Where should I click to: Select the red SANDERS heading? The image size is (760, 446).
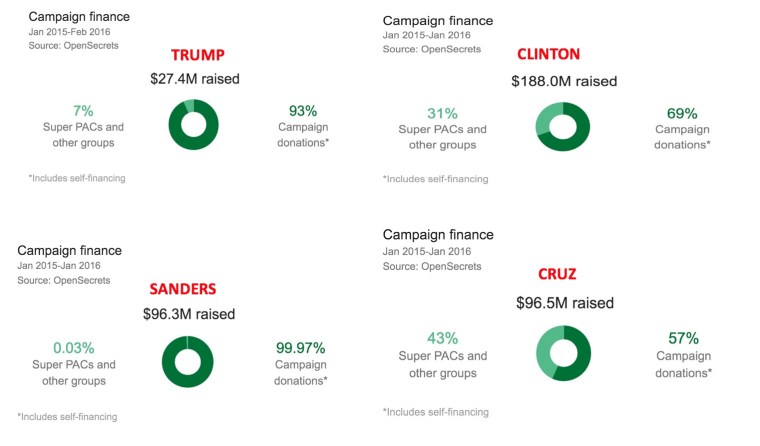pos(183,289)
